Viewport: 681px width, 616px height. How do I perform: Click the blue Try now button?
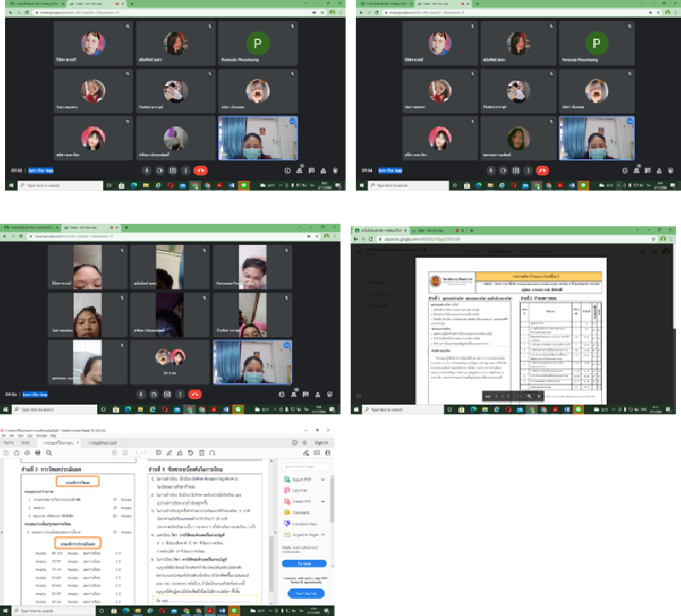point(304,564)
